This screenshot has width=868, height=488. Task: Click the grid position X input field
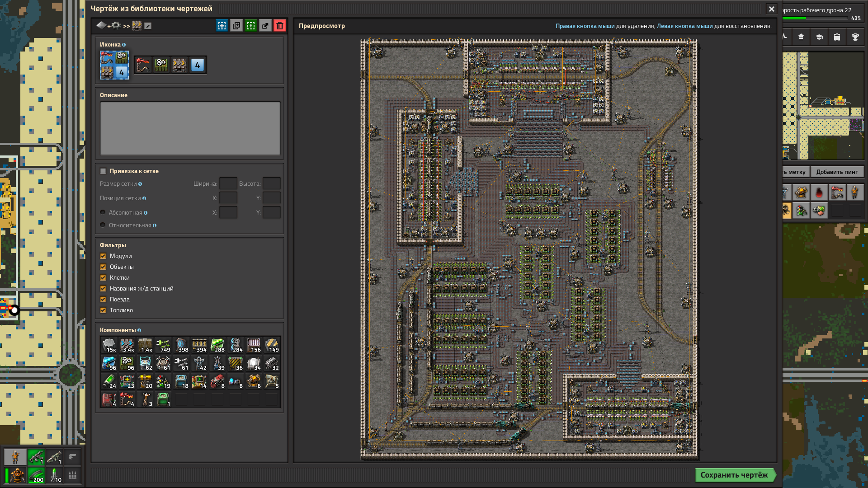click(228, 198)
